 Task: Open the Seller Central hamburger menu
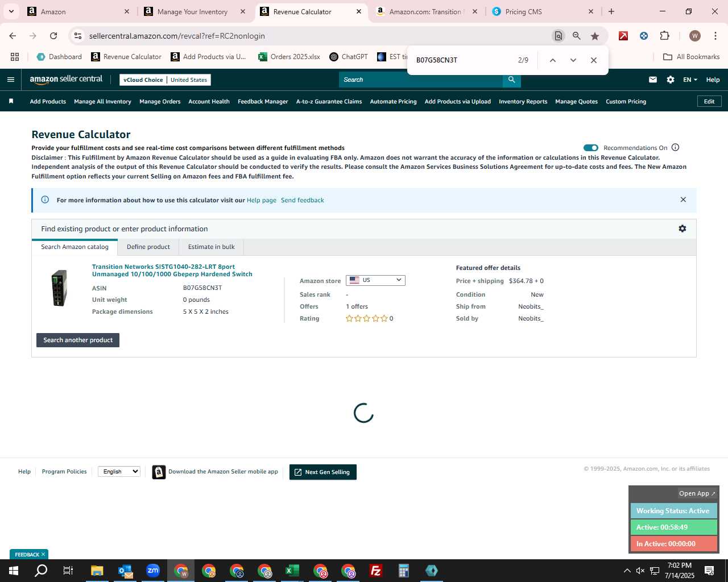click(10, 80)
